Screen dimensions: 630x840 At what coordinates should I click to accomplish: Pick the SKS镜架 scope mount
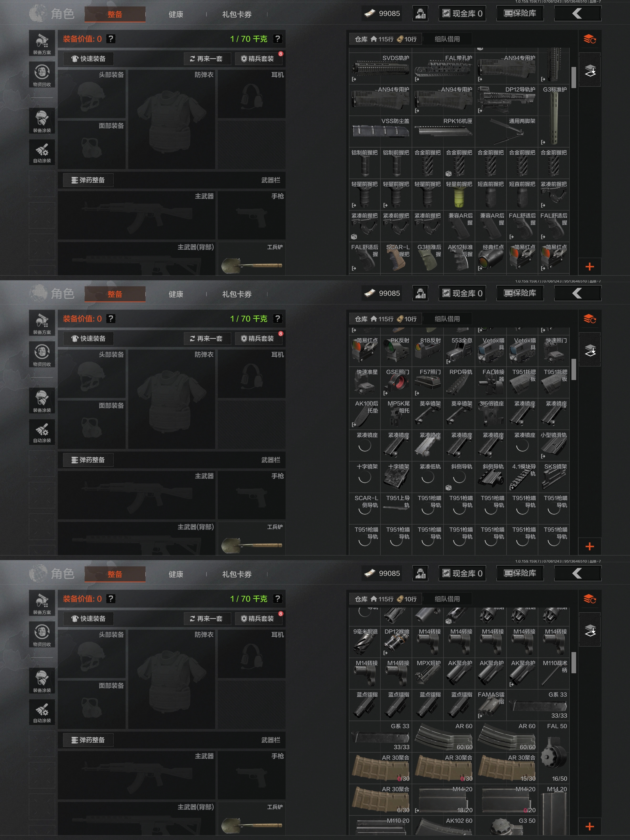[x=554, y=476]
